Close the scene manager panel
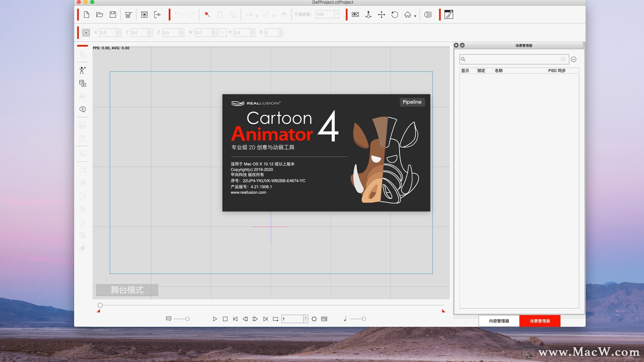 456,45
